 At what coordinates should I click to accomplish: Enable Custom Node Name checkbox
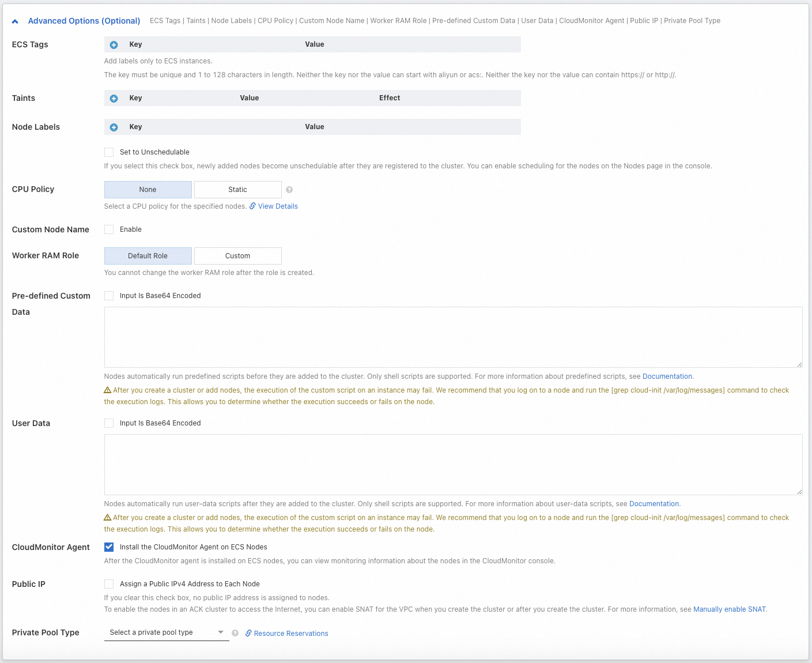(x=109, y=229)
